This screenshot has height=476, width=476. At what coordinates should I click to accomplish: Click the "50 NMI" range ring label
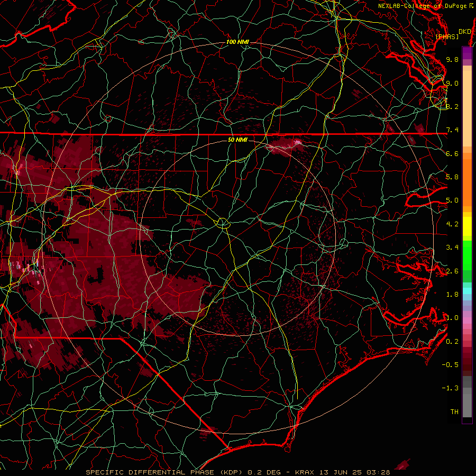click(237, 140)
